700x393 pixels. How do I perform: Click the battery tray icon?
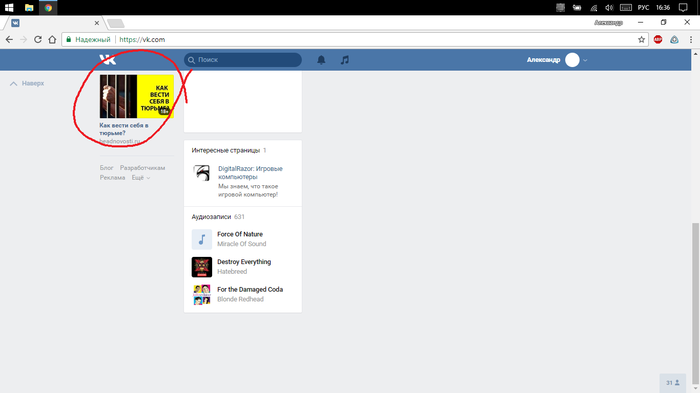point(577,8)
